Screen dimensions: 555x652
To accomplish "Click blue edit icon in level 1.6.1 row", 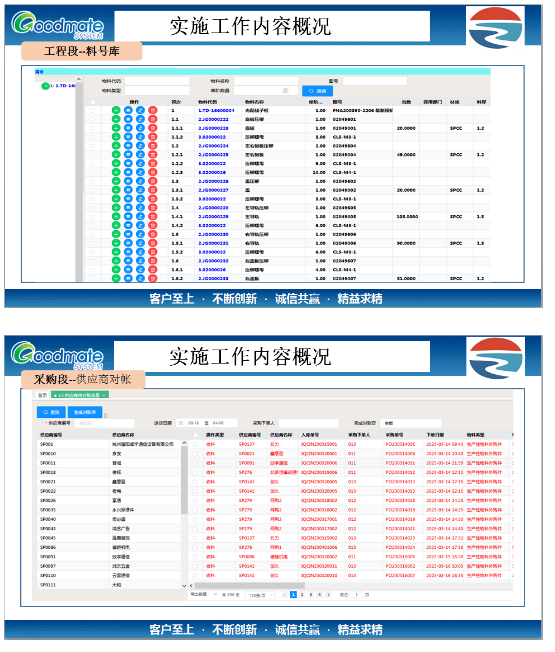I will [141, 269].
